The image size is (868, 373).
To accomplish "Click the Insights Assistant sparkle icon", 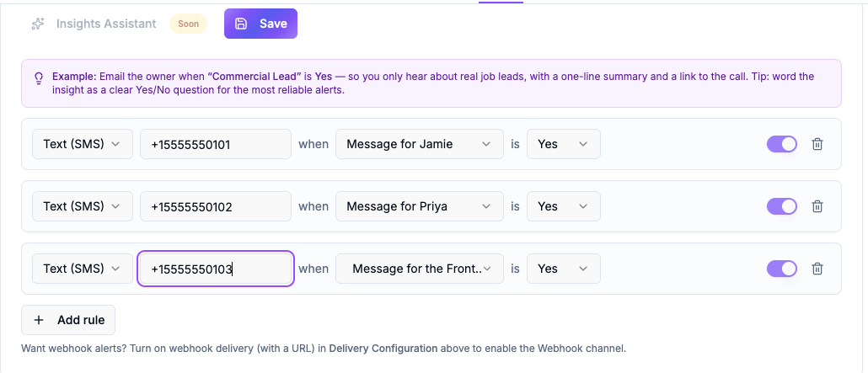I will [x=38, y=24].
